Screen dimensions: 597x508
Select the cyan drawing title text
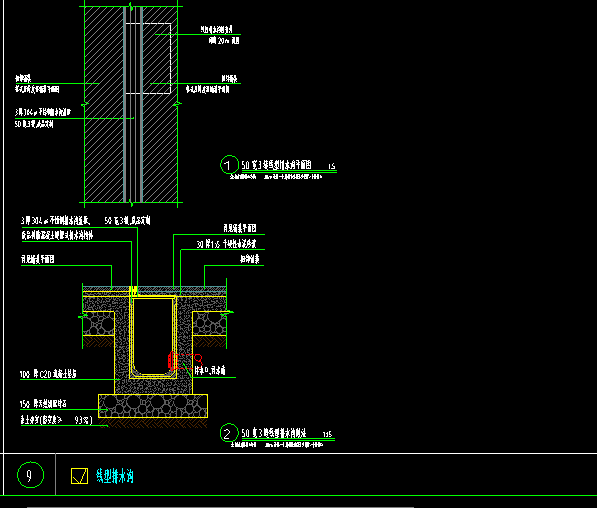115,476
